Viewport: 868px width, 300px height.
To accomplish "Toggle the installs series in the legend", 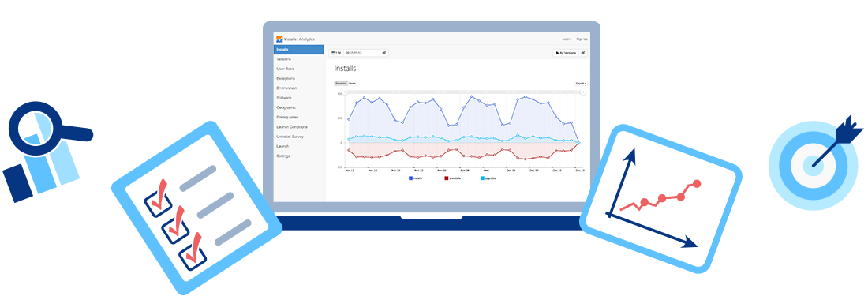I will [x=416, y=178].
